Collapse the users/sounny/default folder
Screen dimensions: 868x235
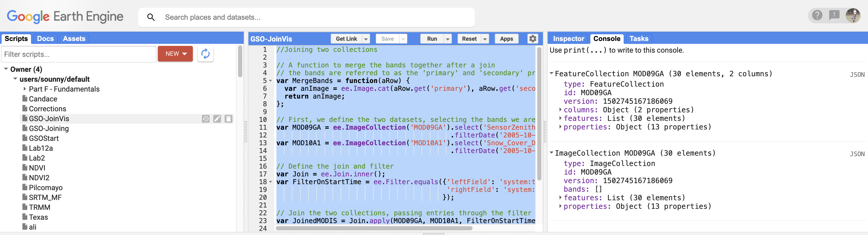(15, 79)
